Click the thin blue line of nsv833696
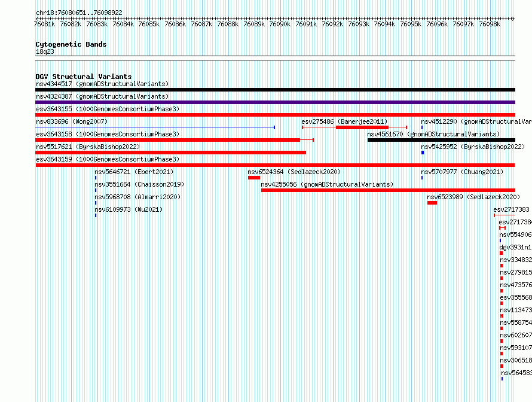 (x=155, y=127)
